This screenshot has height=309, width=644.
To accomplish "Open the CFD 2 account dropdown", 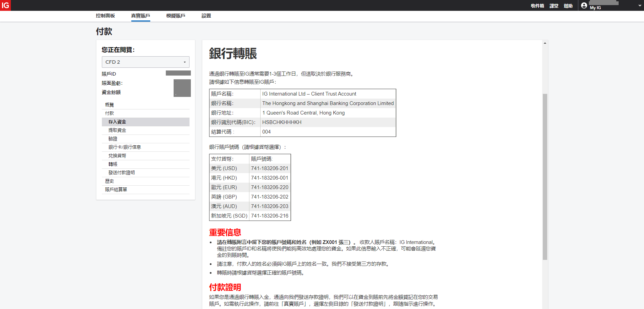I will [146, 62].
